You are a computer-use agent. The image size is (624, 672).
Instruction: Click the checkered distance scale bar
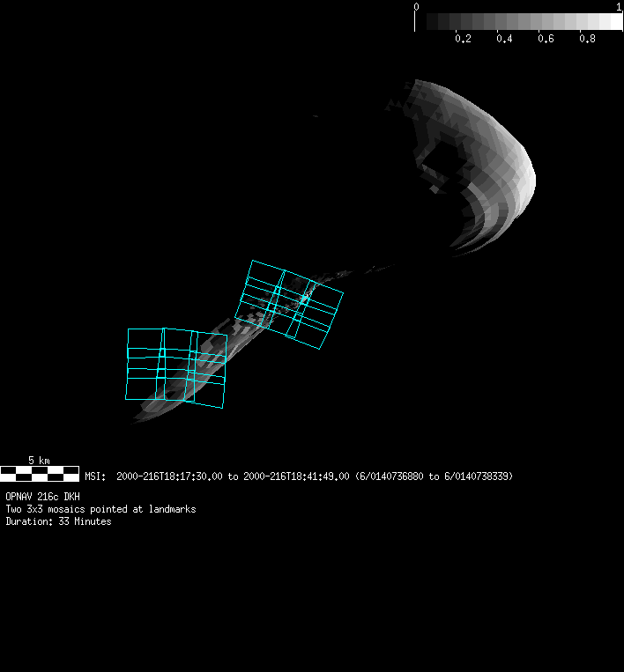click(x=40, y=473)
